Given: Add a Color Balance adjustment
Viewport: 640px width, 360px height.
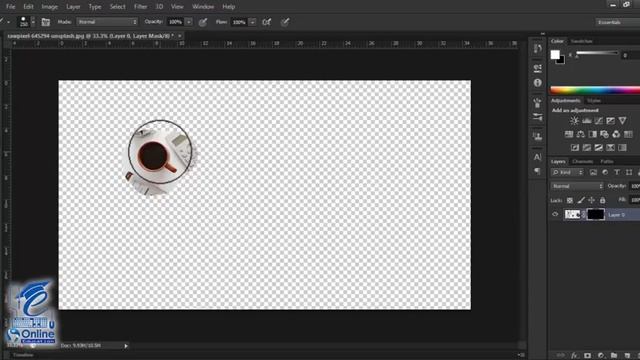Looking at the screenshot, I should pyautogui.click(x=580, y=134).
